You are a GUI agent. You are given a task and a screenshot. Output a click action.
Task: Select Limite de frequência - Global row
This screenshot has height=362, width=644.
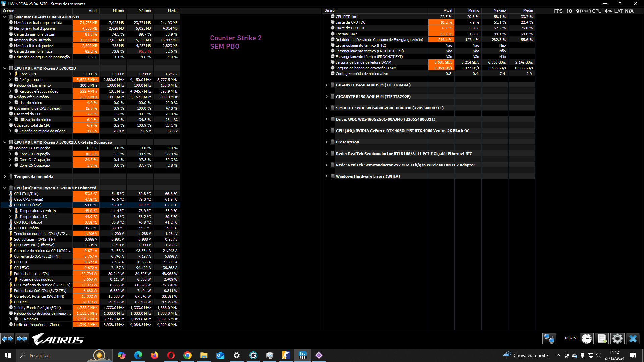90,325
